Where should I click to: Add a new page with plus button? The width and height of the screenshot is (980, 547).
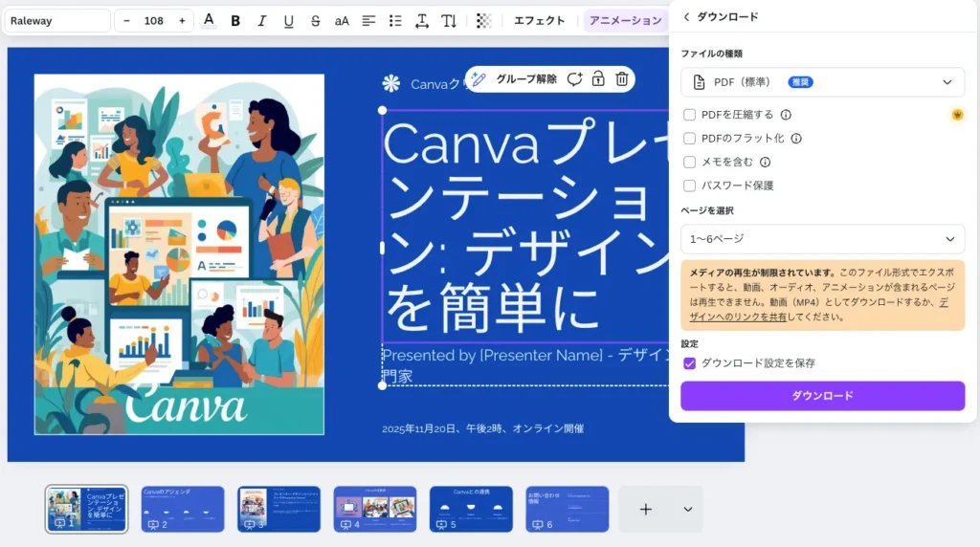646,510
